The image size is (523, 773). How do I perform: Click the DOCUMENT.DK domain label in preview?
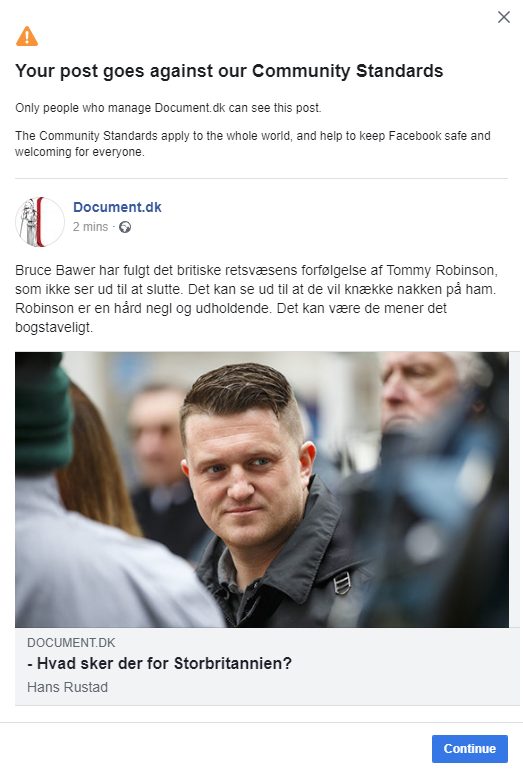[x=71, y=642]
